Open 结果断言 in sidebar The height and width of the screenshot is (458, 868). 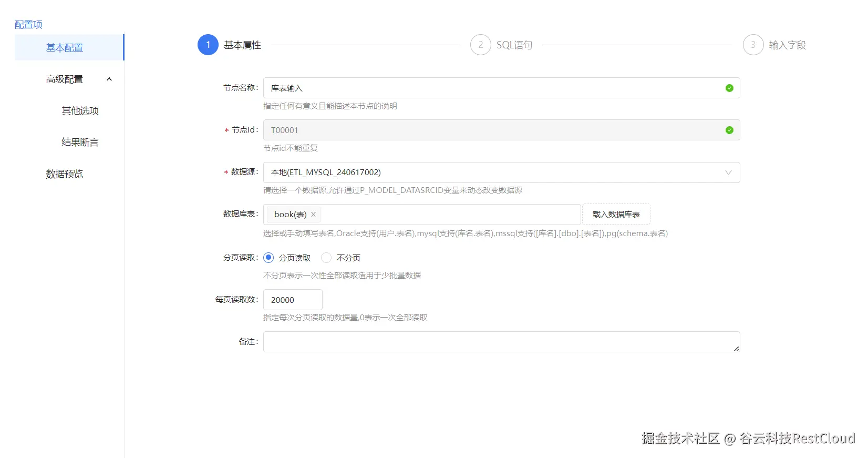point(80,142)
